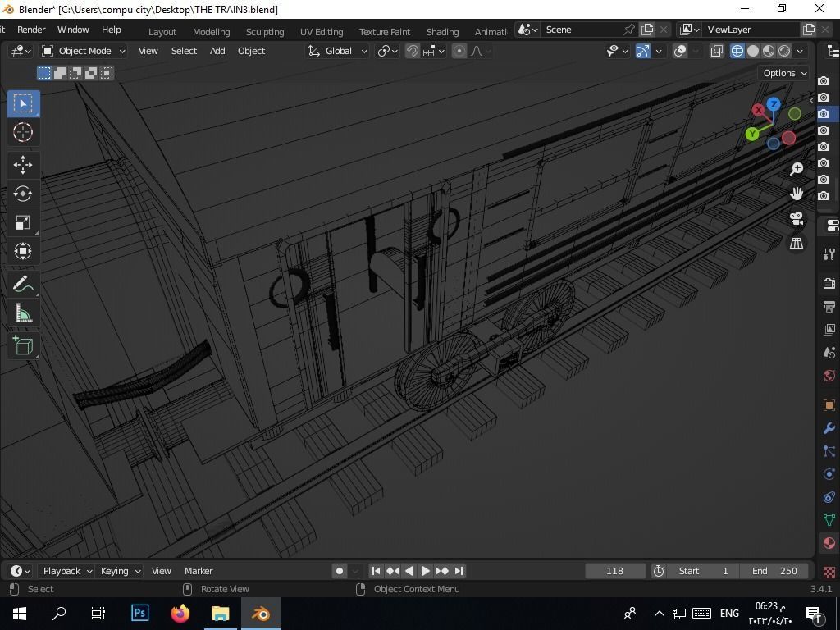The image size is (840, 630).
Task: Toggle camera view with the camera gizmo
Action: pos(797,218)
